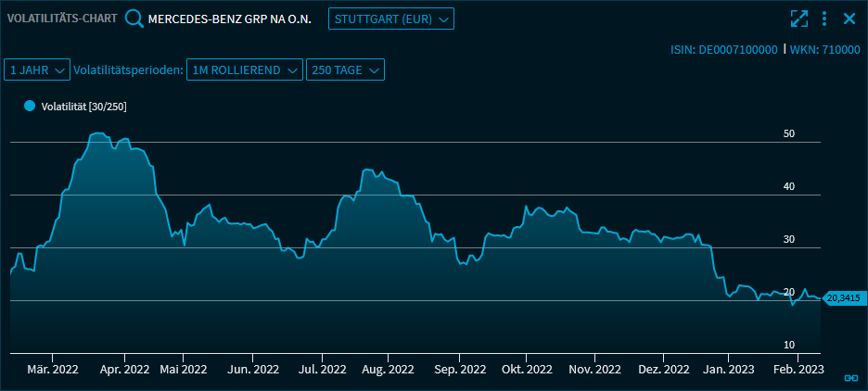Click the blue Volatilität legend dot
The image size is (868, 391).
30,107
